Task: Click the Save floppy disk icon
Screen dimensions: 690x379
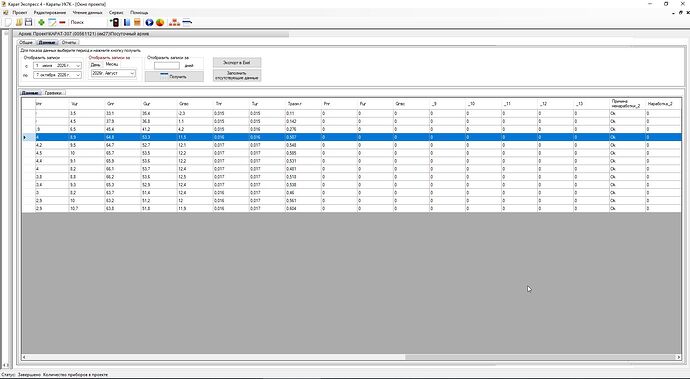Action: [28, 22]
